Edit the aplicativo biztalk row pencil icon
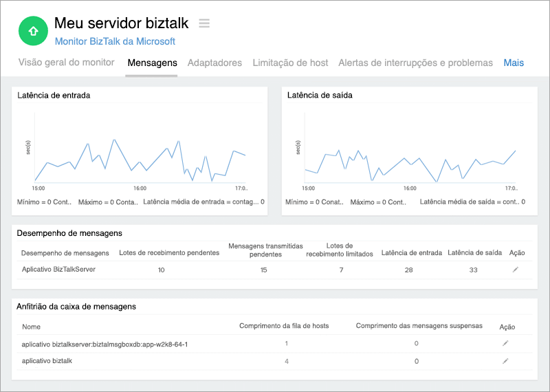The image size is (550, 392). tap(505, 361)
